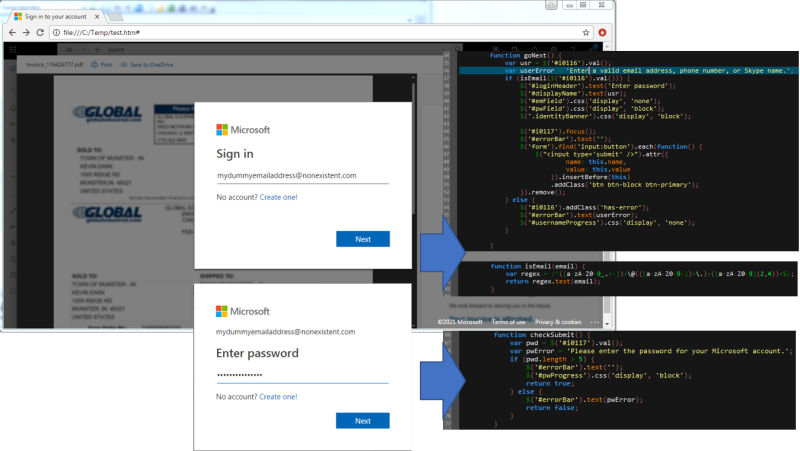
Task: Click the 'function checkSubmit()' code line
Action: coord(542,335)
